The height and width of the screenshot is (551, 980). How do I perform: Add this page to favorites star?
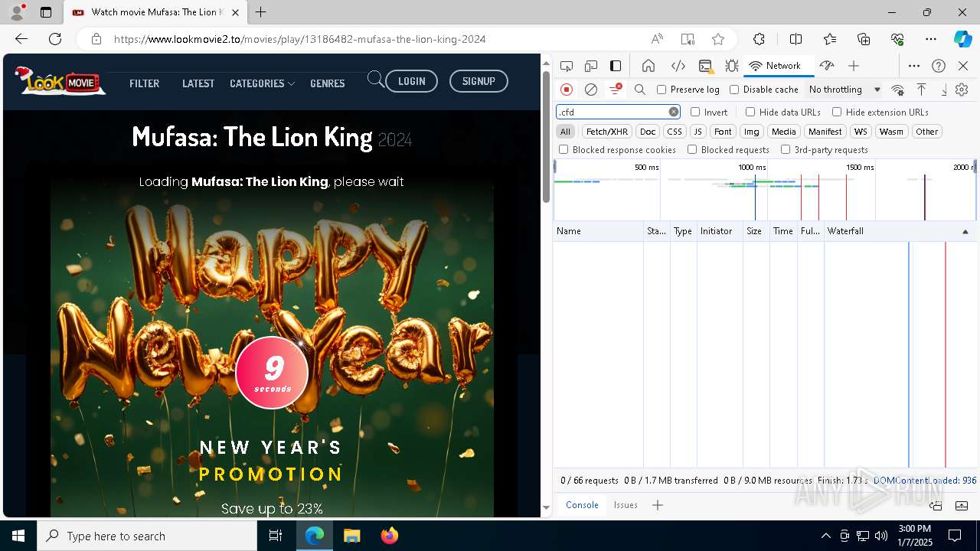[x=718, y=39]
